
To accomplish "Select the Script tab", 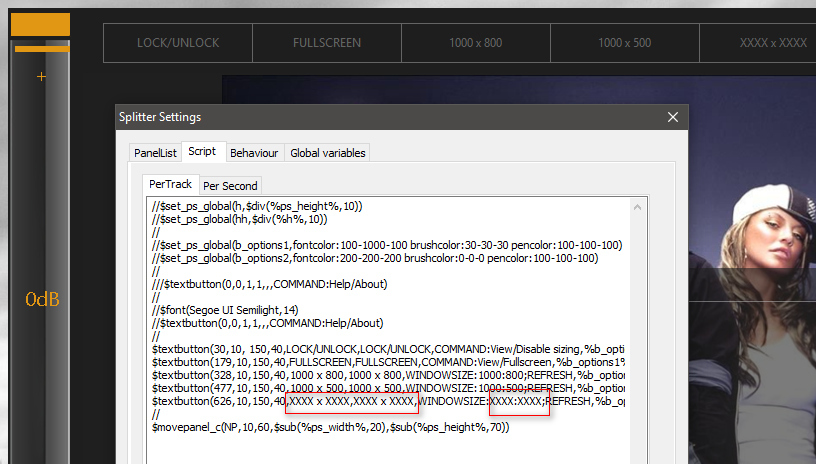I will click(x=202, y=152).
